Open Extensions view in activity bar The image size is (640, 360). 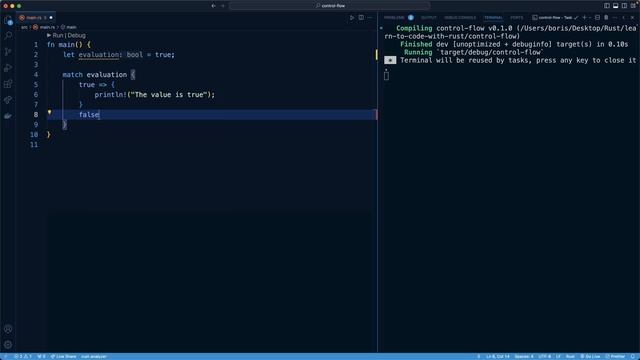pos(8,84)
